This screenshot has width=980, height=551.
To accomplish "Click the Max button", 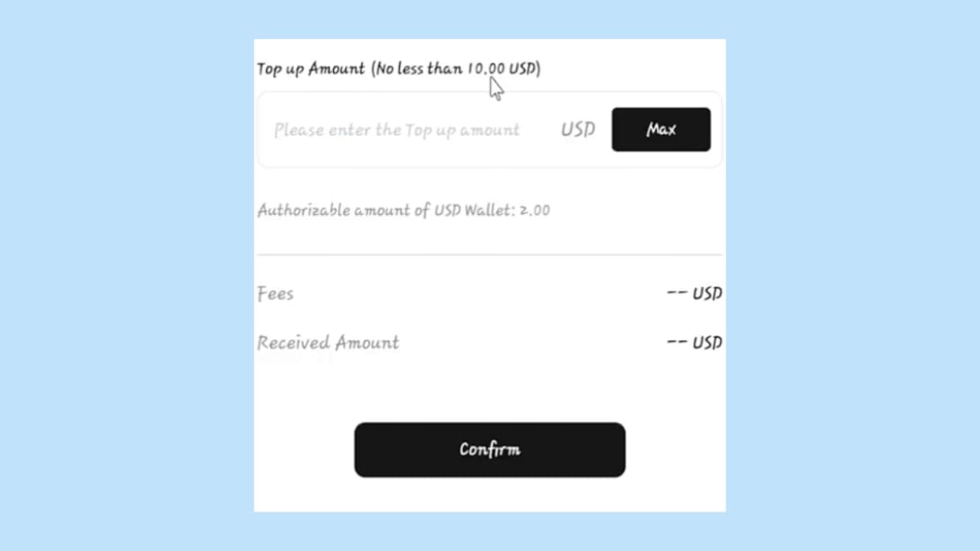I will point(661,130).
